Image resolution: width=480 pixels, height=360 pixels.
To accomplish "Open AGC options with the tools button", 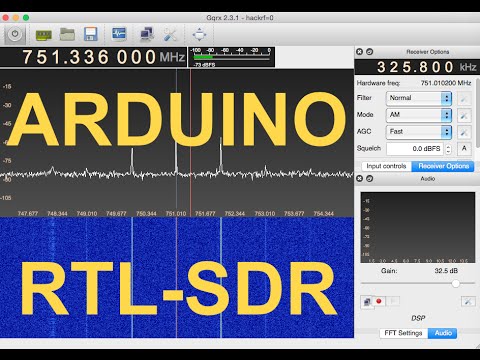I will tap(464, 132).
